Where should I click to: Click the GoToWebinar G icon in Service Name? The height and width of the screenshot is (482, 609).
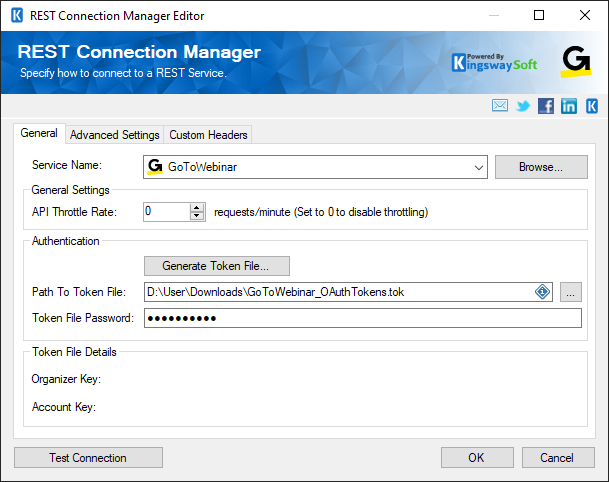pos(155,167)
